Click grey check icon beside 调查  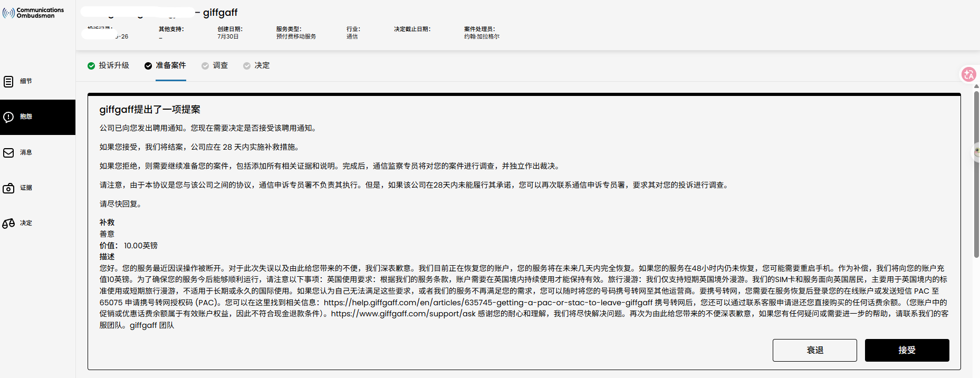coord(205,66)
